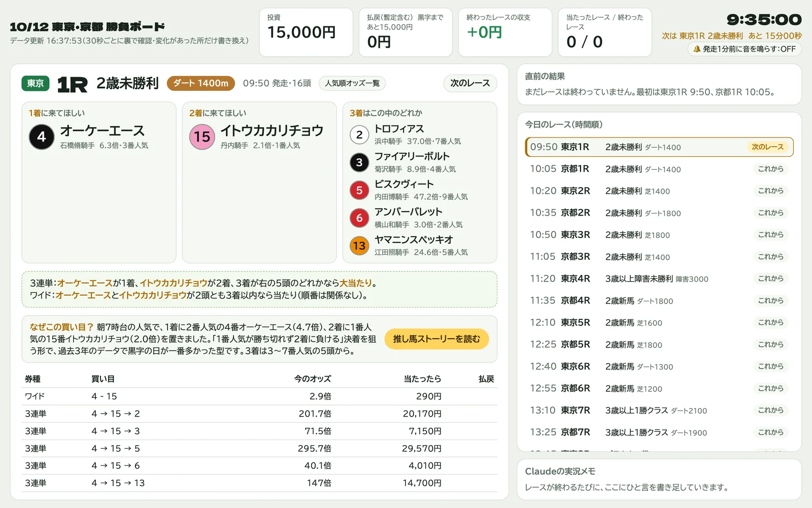The image size is (812, 508).
Task: Click the 3連単 4 → 15 → 6 bet row
Action: 259,466
